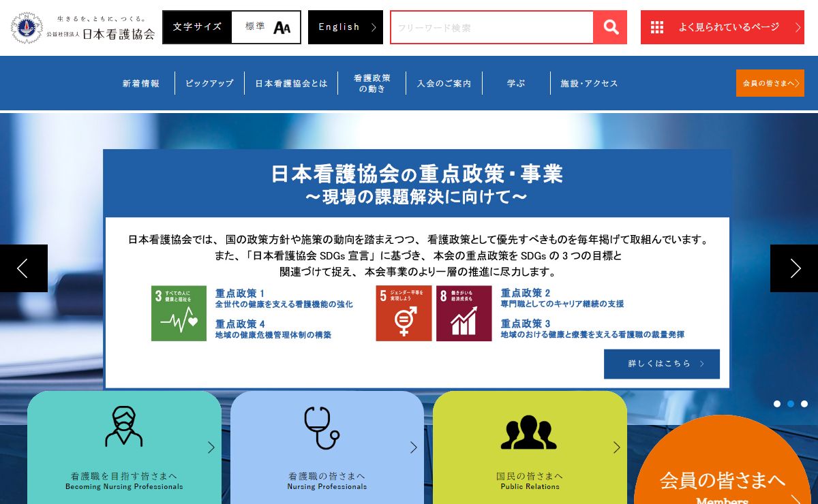818x504 pixels.
Task: Open 重点政策 4 link
Action: tap(273, 329)
